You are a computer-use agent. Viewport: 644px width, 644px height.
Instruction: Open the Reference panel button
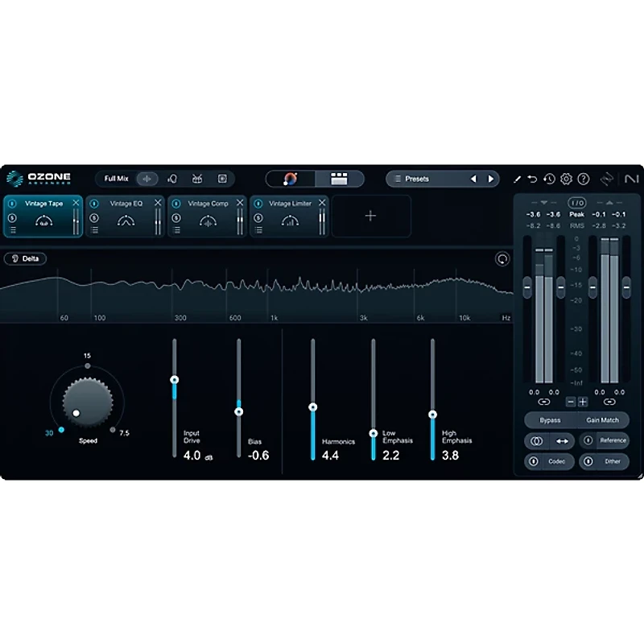click(613, 440)
